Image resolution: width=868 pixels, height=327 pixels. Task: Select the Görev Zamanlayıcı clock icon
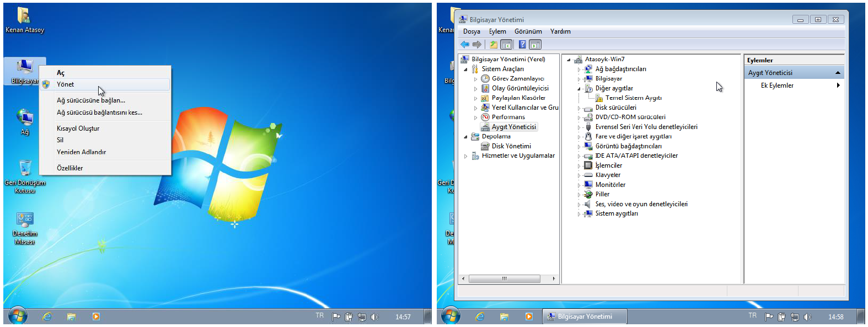tap(485, 79)
